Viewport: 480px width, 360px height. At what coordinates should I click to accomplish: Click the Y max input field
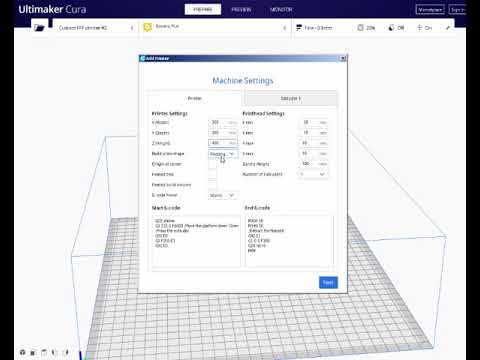pyautogui.click(x=313, y=153)
